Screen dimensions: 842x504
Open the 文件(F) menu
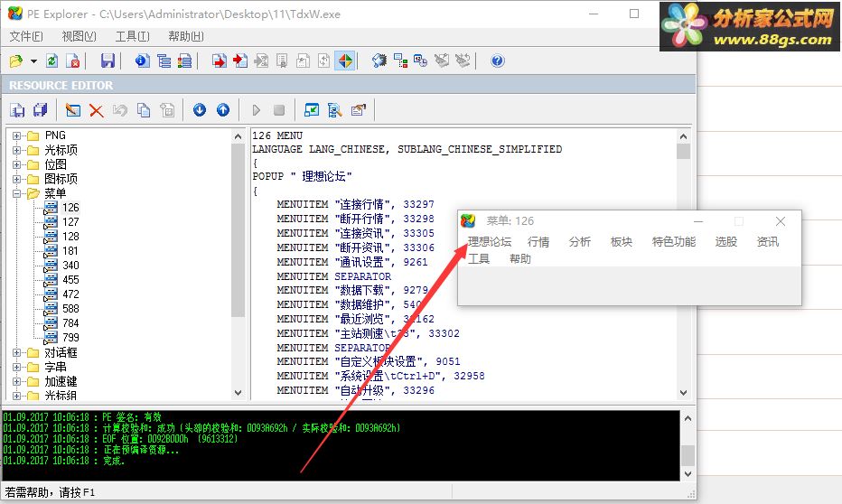coord(26,36)
